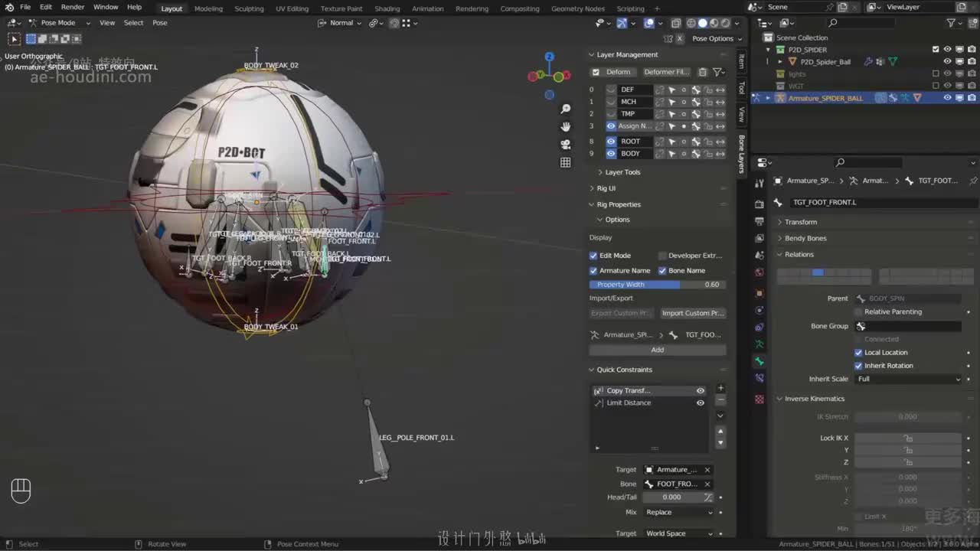Open the Output properties tab icon
The height and width of the screenshot is (551, 980).
(x=759, y=221)
